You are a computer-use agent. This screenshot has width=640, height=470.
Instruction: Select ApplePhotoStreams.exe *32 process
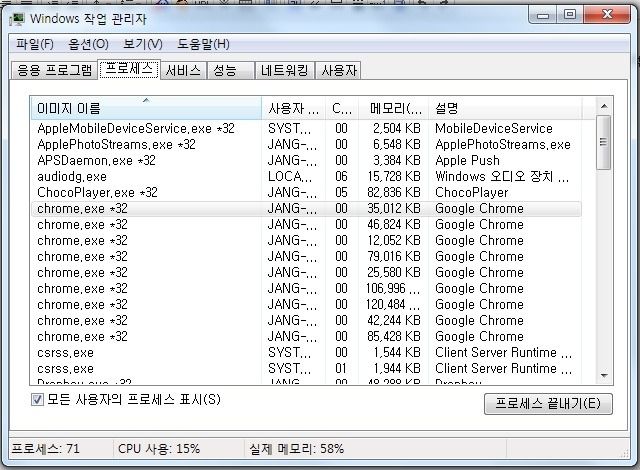(306, 144)
